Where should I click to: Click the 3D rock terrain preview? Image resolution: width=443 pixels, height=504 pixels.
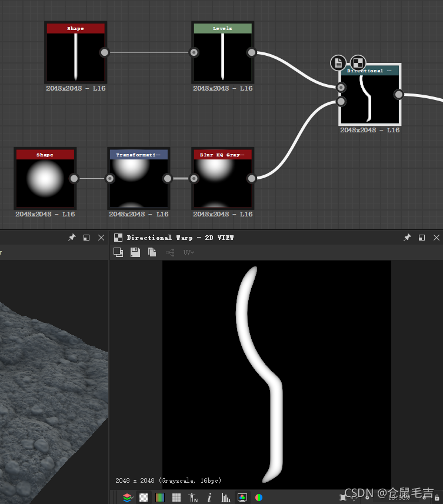point(54,382)
